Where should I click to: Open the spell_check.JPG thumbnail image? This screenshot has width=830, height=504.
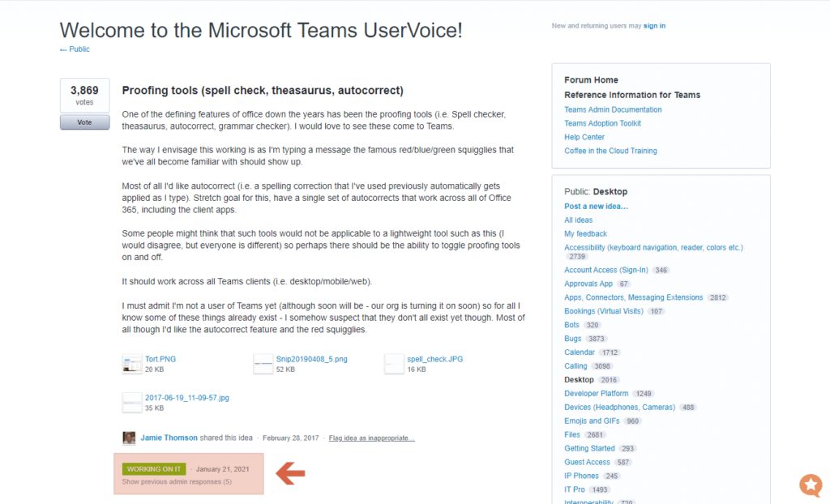394,365
